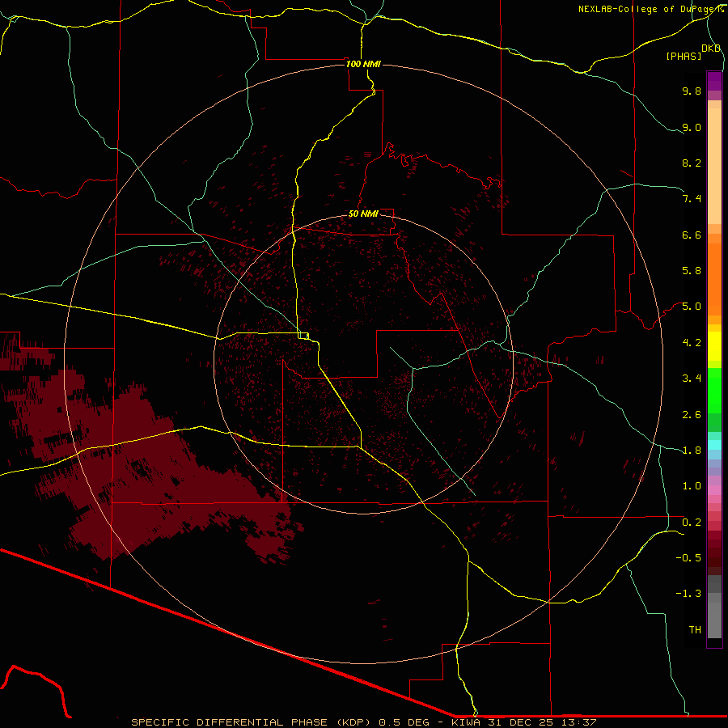The height and width of the screenshot is (728, 728).
Task: Pick the peach segment of the color bar
Action: tap(714, 166)
